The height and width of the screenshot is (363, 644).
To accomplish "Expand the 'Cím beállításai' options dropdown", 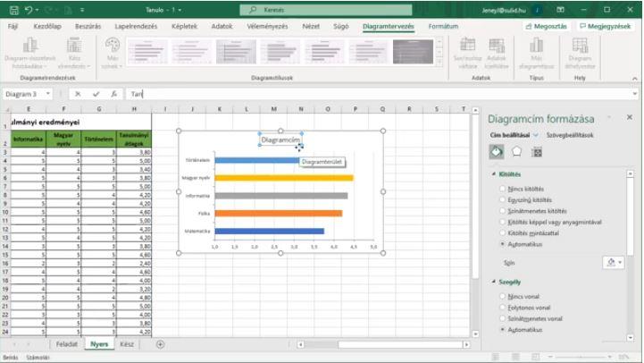I will coord(536,134).
